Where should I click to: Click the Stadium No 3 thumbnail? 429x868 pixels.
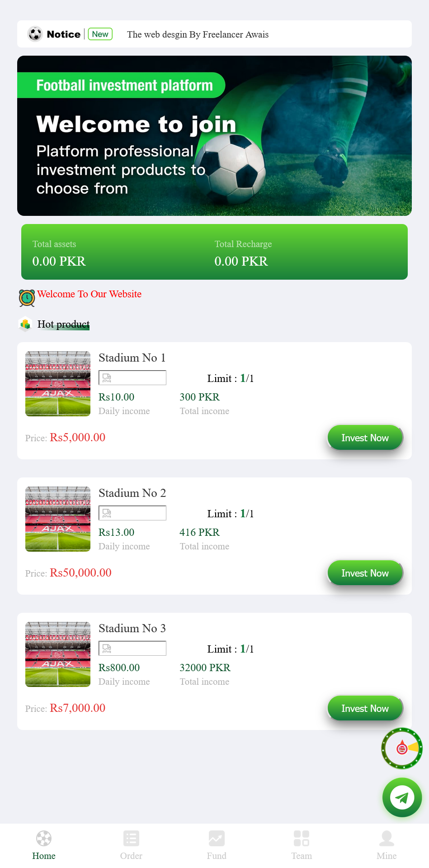coord(57,654)
